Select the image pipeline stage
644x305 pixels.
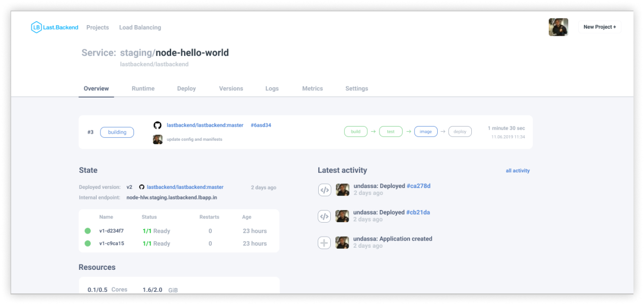(426, 132)
